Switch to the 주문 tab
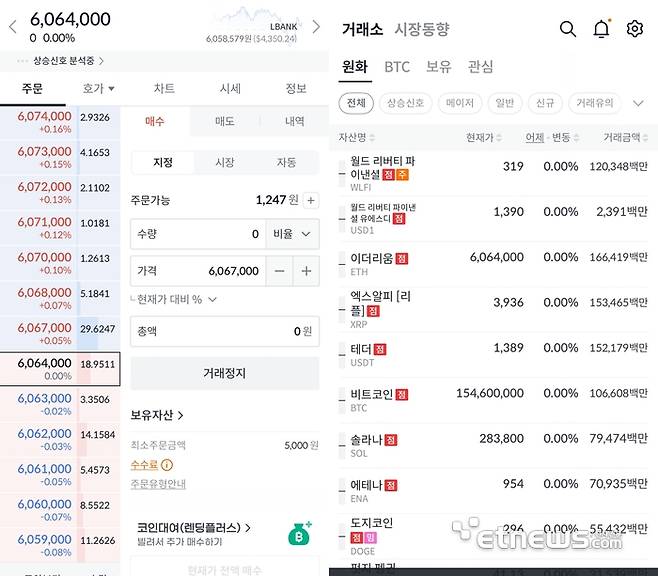This screenshot has width=658, height=576. point(33,89)
